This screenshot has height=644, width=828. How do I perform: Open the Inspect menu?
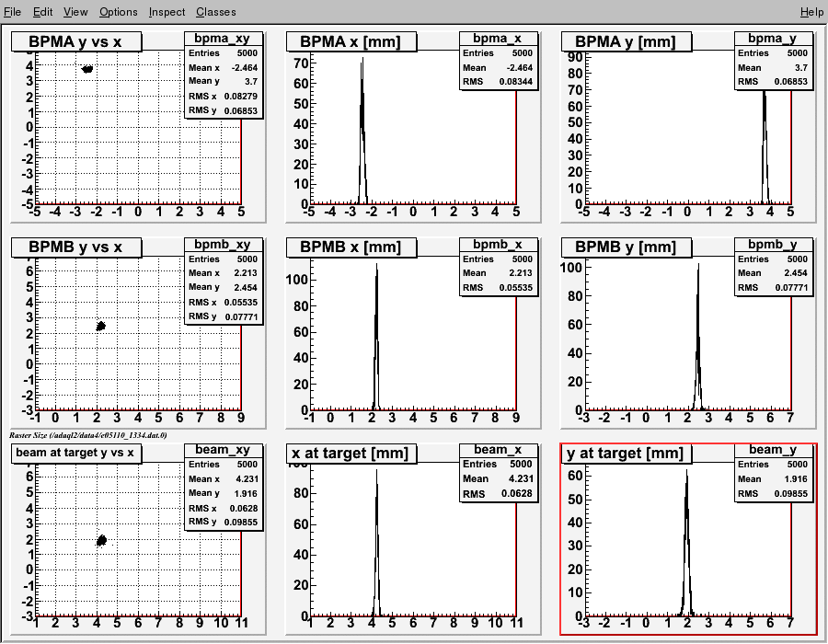[167, 12]
